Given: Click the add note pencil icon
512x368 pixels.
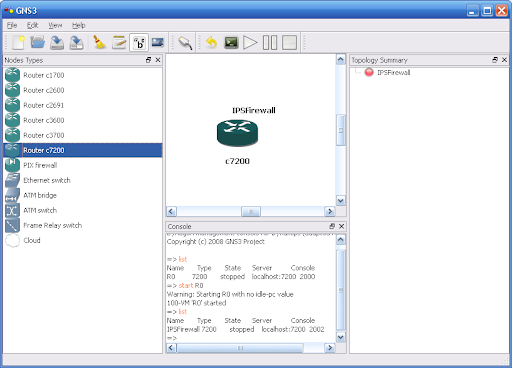Looking at the screenshot, I should pyautogui.click(x=119, y=43).
